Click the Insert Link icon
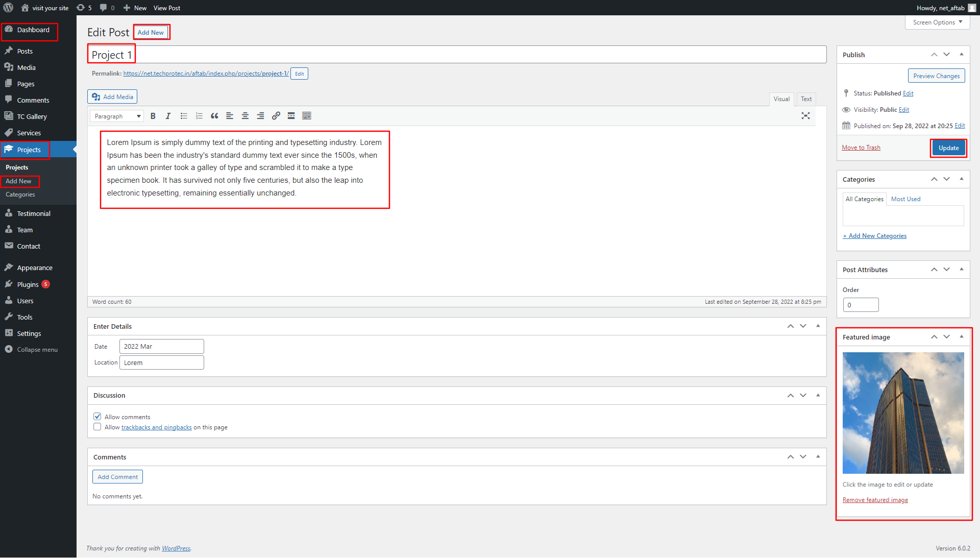Screen dimensions: 980x558 [275, 116]
